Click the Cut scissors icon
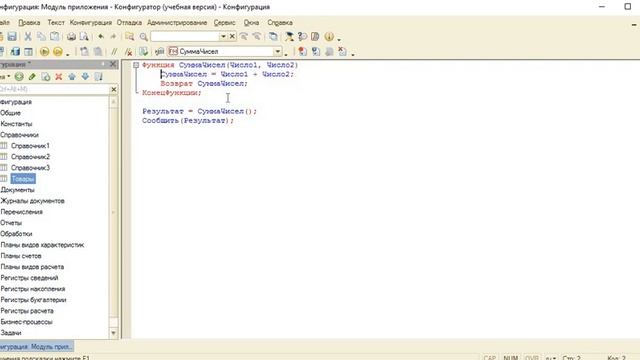This screenshot has height=360, width=640. coord(28,37)
